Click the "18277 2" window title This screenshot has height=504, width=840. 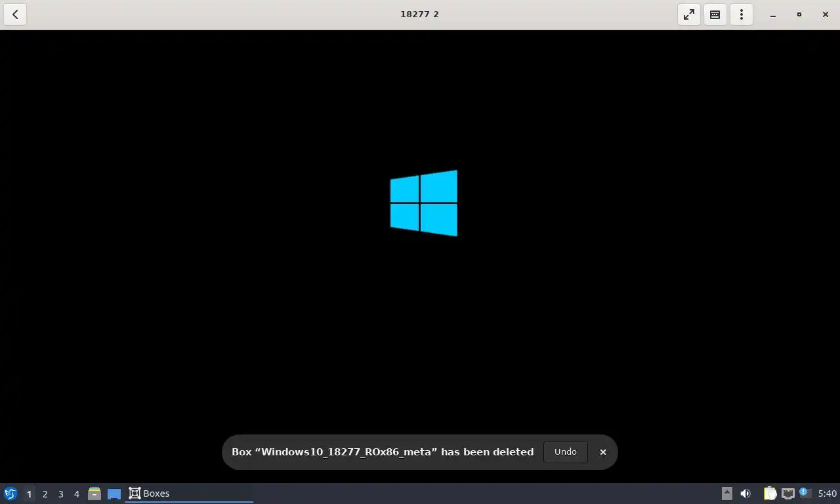(x=420, y=14)
